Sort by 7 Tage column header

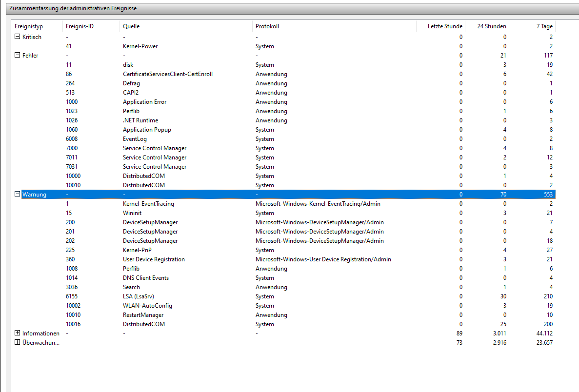click(x=532, y=26)
